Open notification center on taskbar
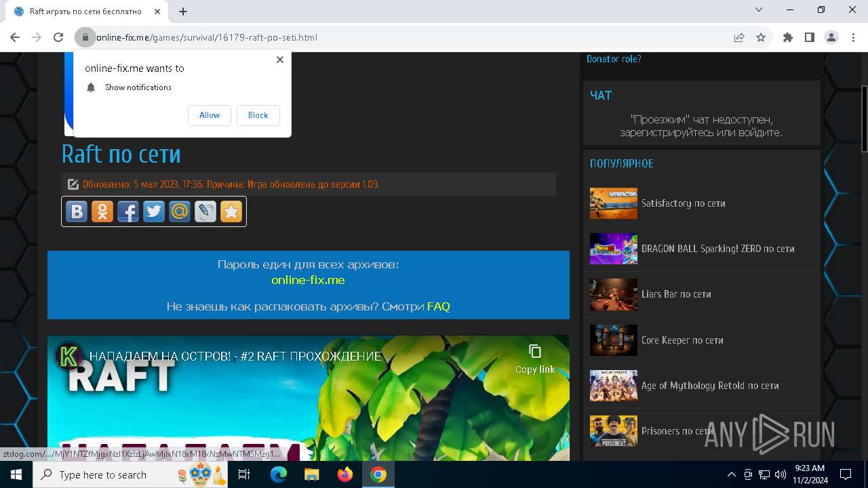The height and width of the screenshot is (488, 868). [x=846, y=474]
